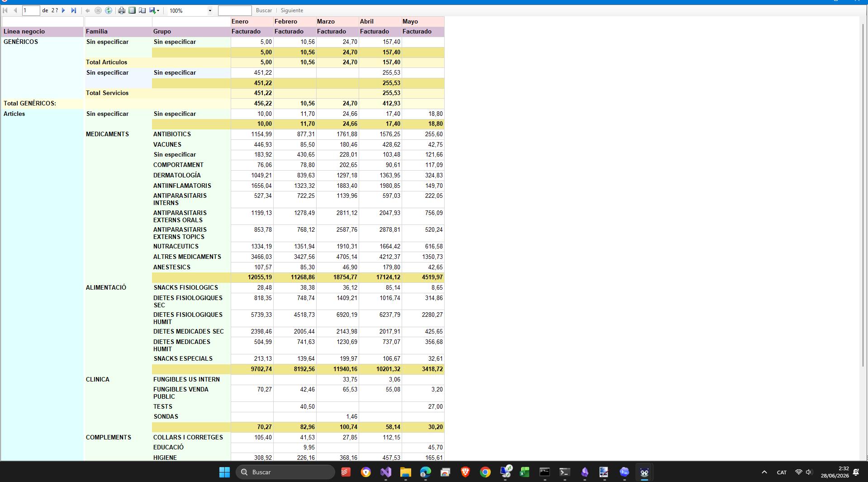Open the export save dropdown

(154, 10)
